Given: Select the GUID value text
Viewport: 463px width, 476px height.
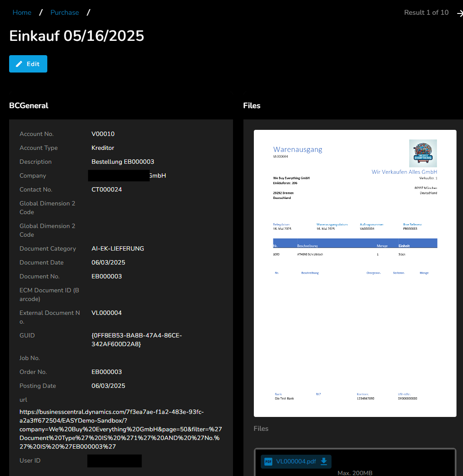Looking at the screenshot, I should (136, 340).
